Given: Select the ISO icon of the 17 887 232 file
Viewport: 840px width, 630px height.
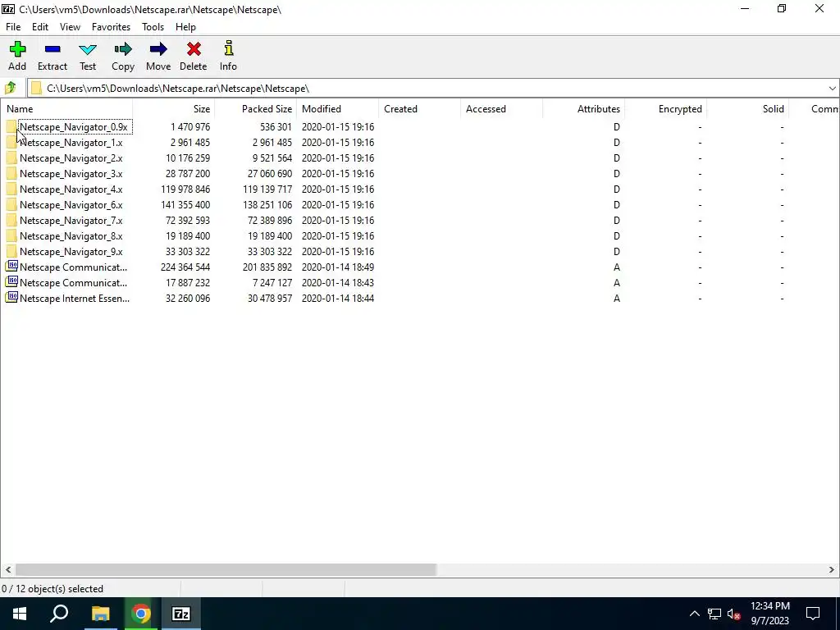Looking at the screenshot, I should pos(11,282).
